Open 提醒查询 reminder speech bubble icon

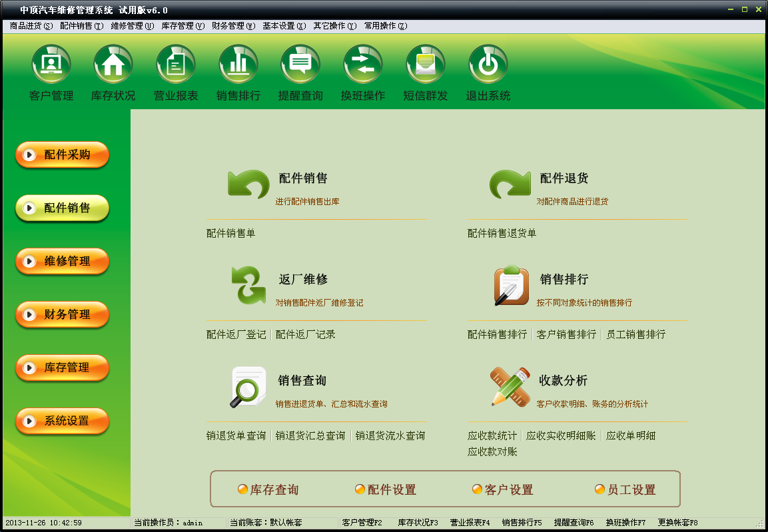(x=300, y=64)
